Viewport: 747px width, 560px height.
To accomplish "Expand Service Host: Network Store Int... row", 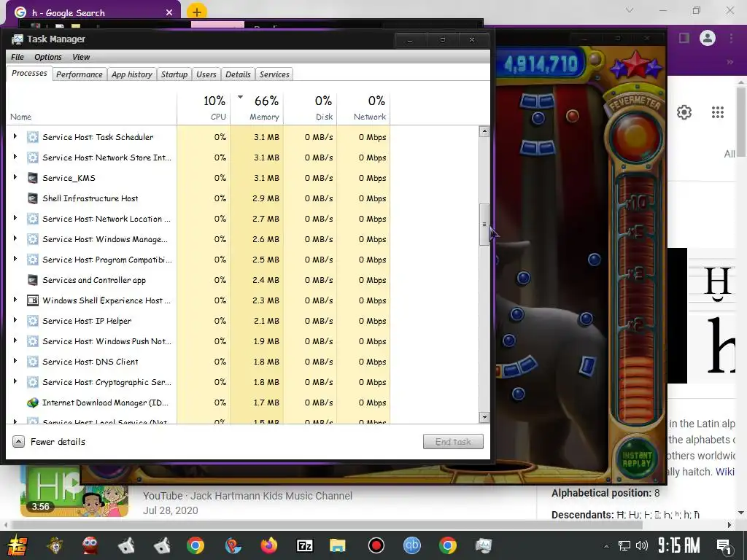I will 15,157.
